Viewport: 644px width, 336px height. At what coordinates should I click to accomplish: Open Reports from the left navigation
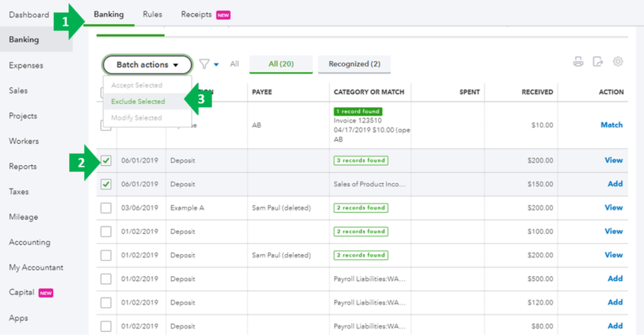[23, 166]
